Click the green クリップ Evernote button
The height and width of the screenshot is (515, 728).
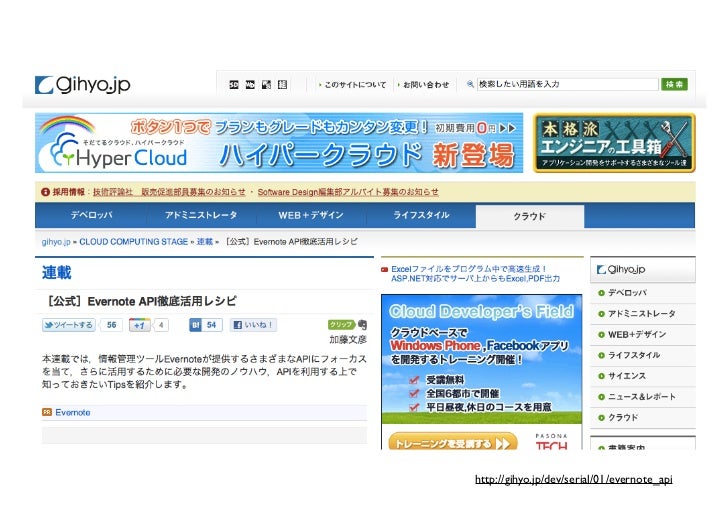click(x=341, y=325)
